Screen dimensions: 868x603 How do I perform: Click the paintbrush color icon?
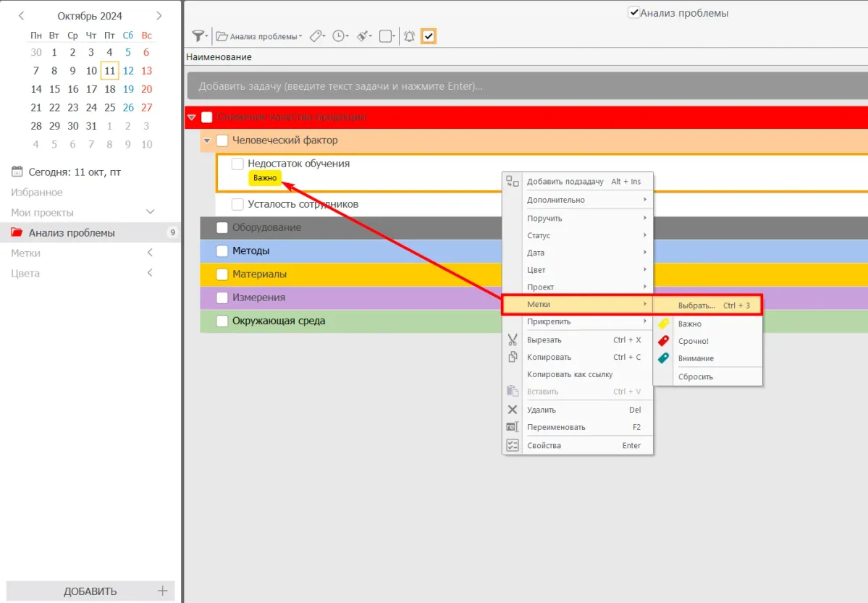(x=363, y=36)
